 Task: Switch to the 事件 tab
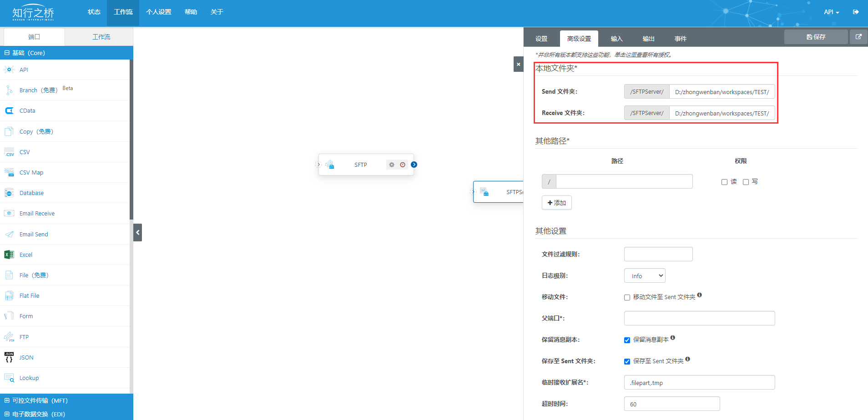tap(680, 39)
